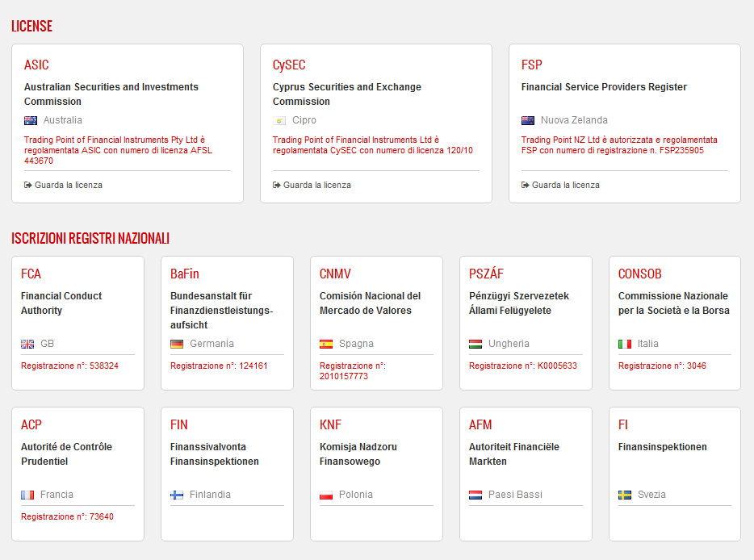This screenshot has width=754, height=560.
Task: Click 'Bundesanstalt für Finanzdienstleistungsaufsicht' text
Action: [x=222, y=311]
